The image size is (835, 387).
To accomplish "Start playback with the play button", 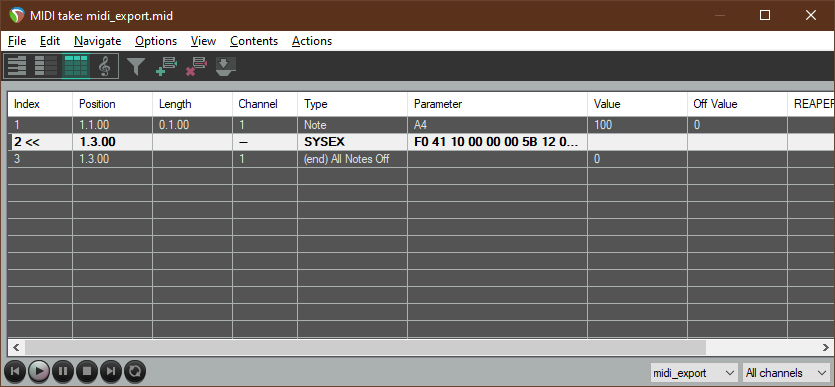I will pyautogui.click(x=39, y=371).
